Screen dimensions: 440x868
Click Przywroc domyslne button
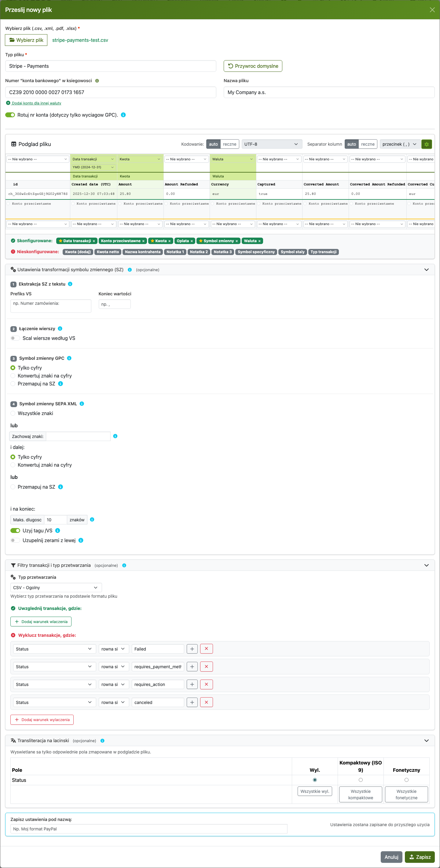(253, 66)
